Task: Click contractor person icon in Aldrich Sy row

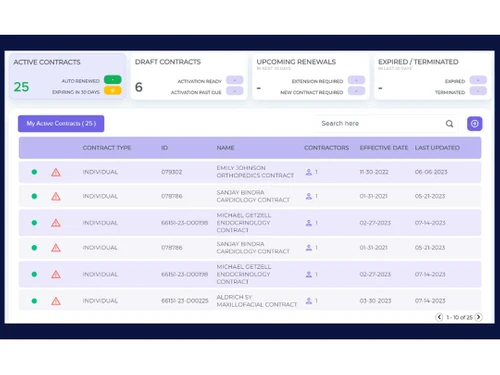Action: click(x=309, y=301)
